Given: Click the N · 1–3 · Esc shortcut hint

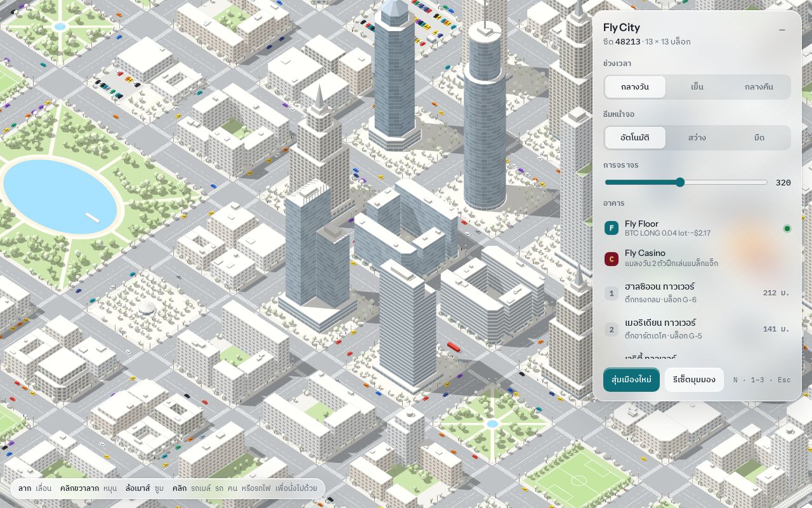Looking at the screenshot, I should (x=762, y=380).
